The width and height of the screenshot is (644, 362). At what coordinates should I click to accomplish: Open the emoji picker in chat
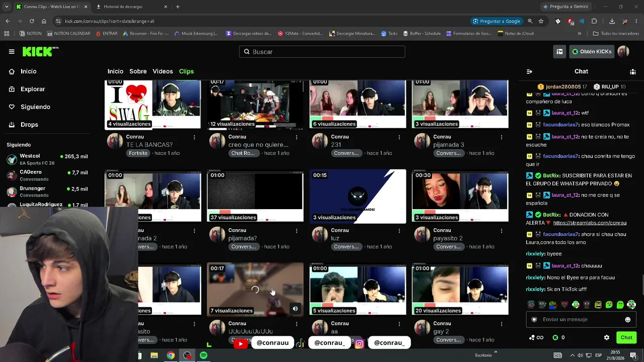point(628,319)
